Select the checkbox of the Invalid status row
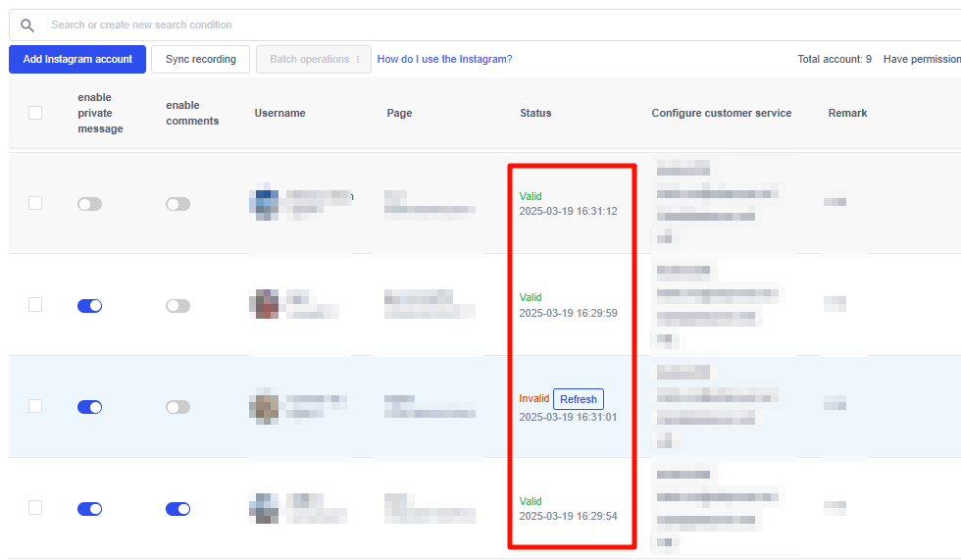961x560 pixels. pyautogui.click(x=35, y=406)
